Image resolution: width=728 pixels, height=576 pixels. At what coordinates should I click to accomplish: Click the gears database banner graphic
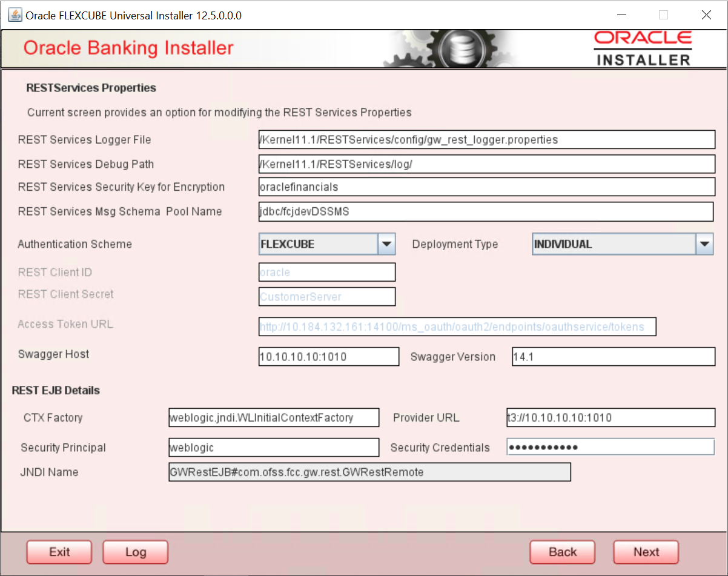(x=451, y=48)
